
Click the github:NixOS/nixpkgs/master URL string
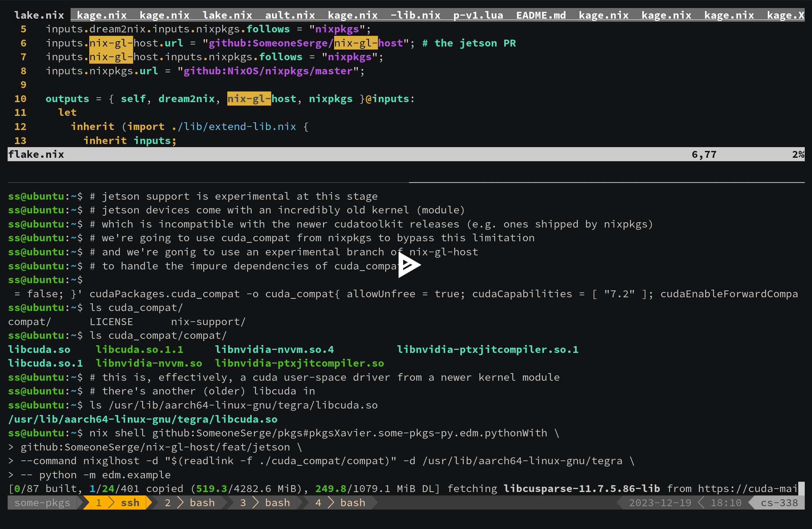coord(268,71)
